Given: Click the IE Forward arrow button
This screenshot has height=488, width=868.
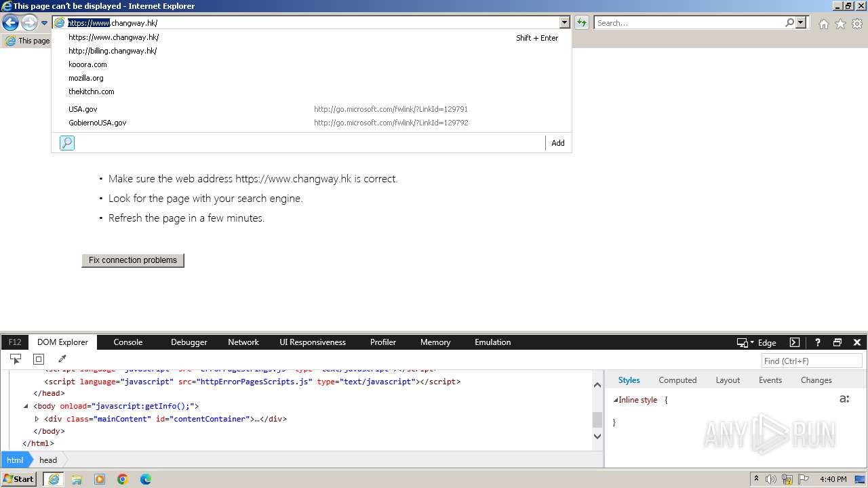Looking at the screenshot, I should coord(29,22).
